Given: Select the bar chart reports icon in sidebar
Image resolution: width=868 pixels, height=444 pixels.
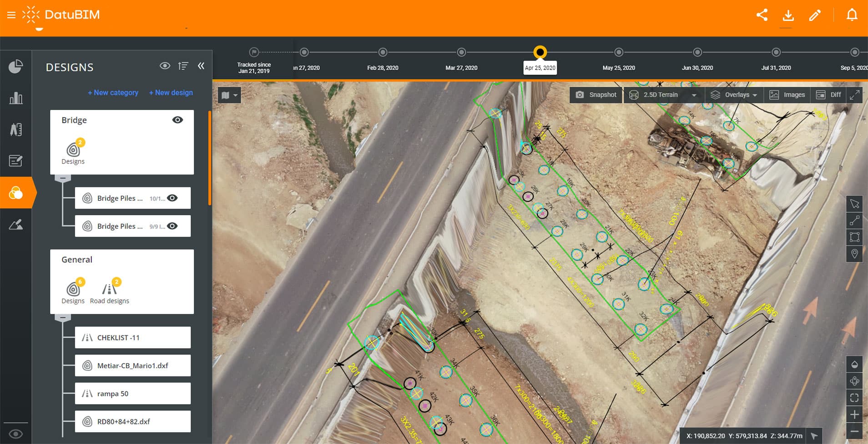Looking at the screenshot, I should coord(16,98).
